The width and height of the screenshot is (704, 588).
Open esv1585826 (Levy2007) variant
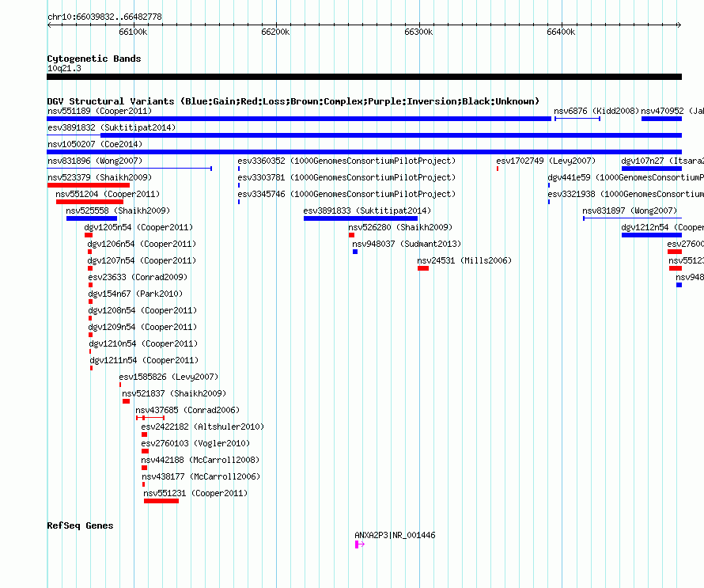pyautogui.click(x=168, y=377)
